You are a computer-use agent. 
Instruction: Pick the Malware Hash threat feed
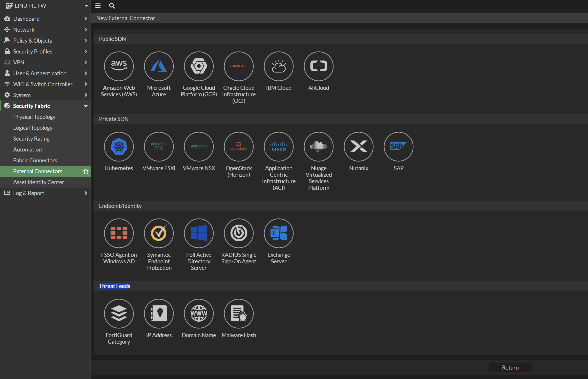[x=239, y=314]
